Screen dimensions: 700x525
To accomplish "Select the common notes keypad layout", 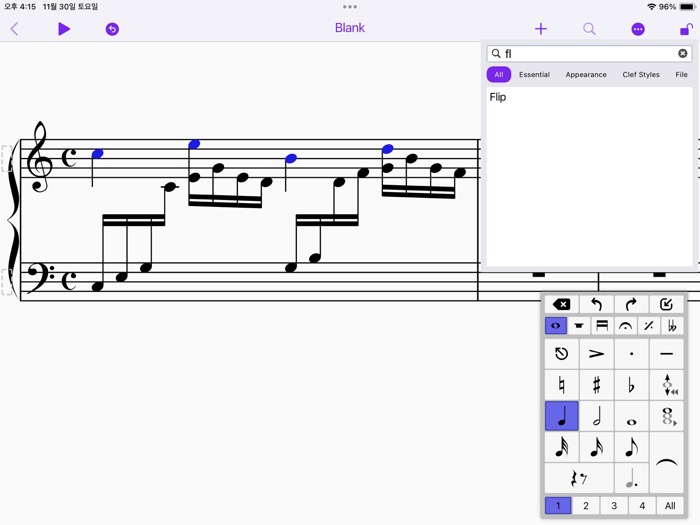I will (x=556, y=326).
